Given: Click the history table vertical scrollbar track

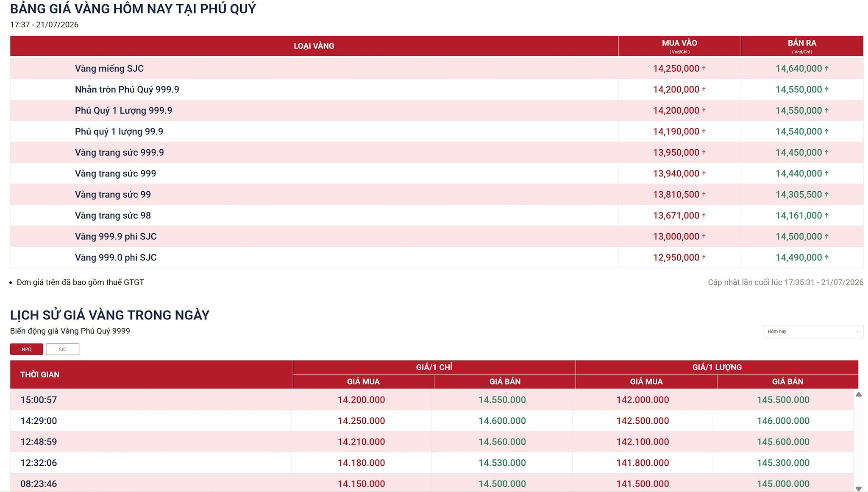Looking at the screenshot, I should pyautogui.click(x=858, y=441).
